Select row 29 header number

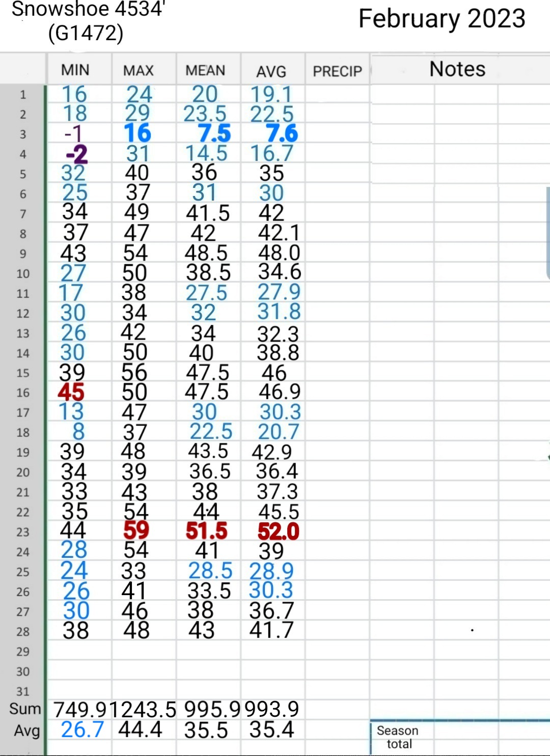23,651
